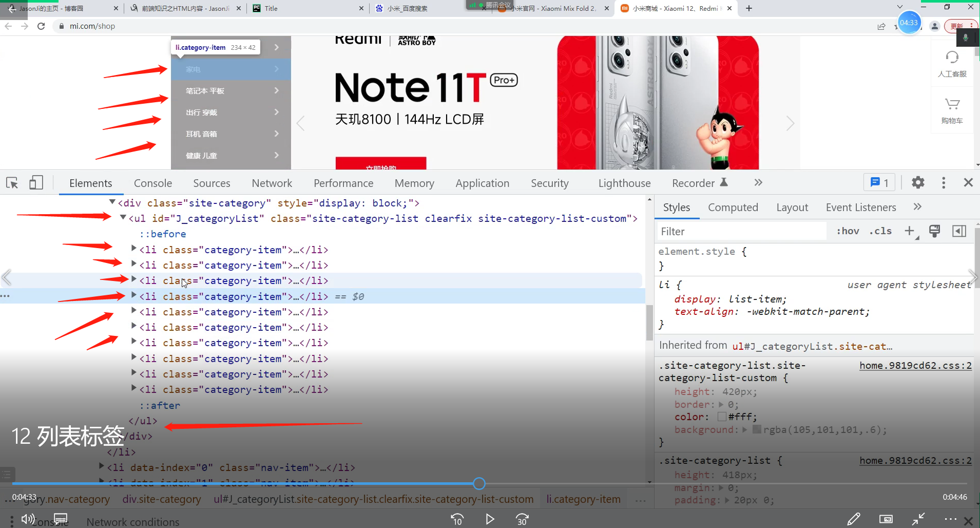Open the video subtitles icon
980x528 pixels.
61,519
